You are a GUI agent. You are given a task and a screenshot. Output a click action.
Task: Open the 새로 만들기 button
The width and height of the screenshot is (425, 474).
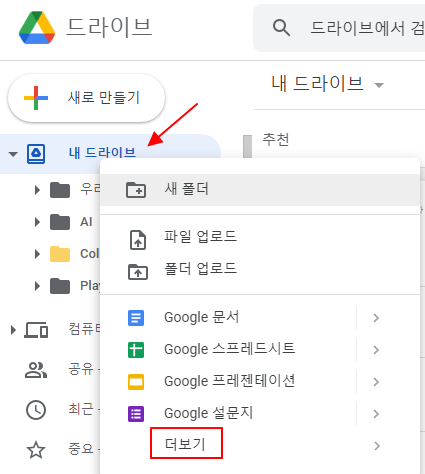coord(86,98)
